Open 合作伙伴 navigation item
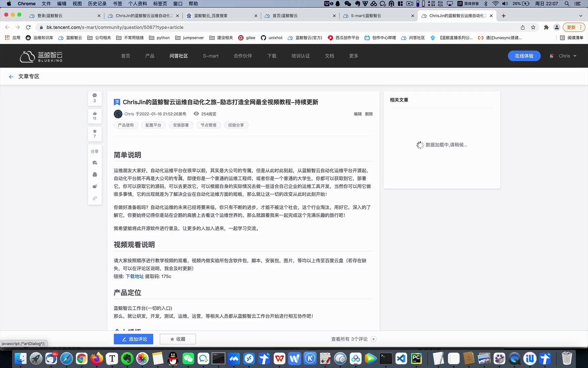The height and width of the screenshot is (368, 588). (243, 56)
